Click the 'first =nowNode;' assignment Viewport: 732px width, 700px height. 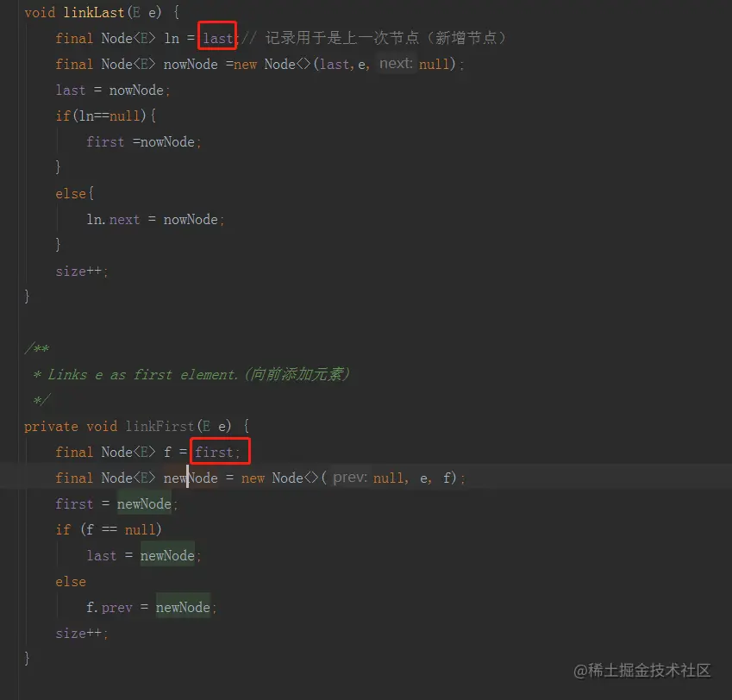point(143,141)
